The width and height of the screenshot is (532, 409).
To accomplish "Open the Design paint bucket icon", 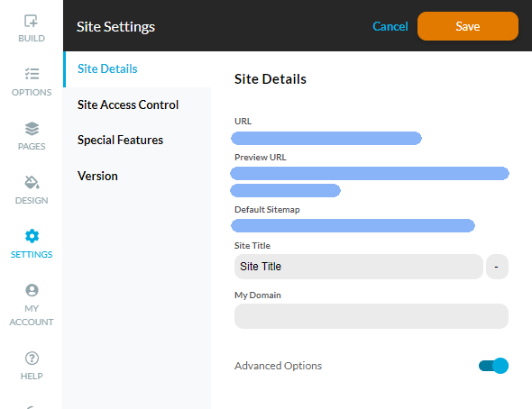I will click(x=32, y=182).
